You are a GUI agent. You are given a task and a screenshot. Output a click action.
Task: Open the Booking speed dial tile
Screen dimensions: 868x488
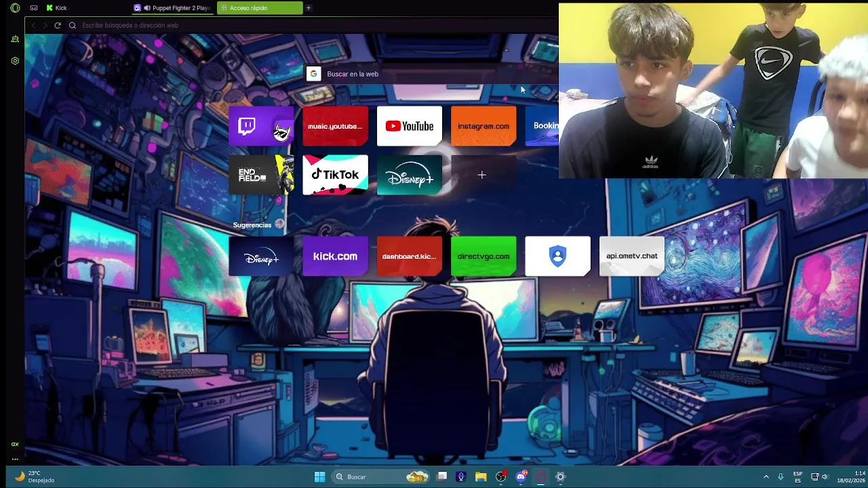[542, 126]
